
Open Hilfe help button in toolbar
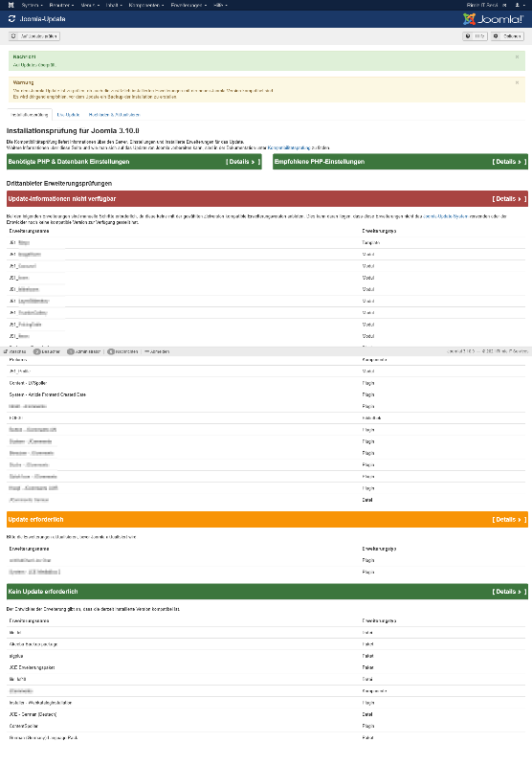point(475,36)
